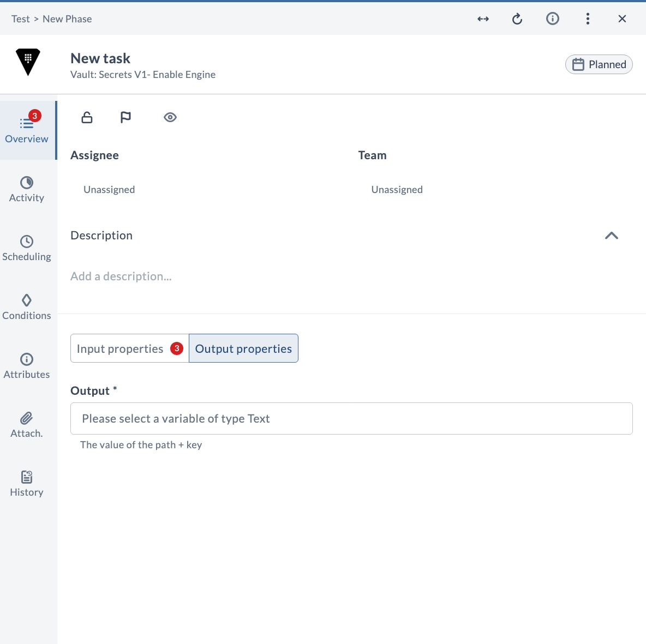Open the Activity sidebar section
The image size is (646, 644).
pos(27,189)
